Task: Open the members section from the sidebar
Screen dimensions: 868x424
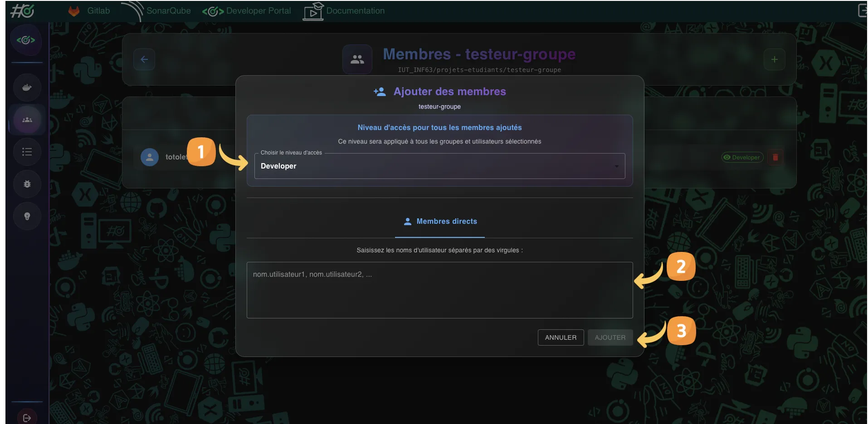Action: click(x=27, y=120)
